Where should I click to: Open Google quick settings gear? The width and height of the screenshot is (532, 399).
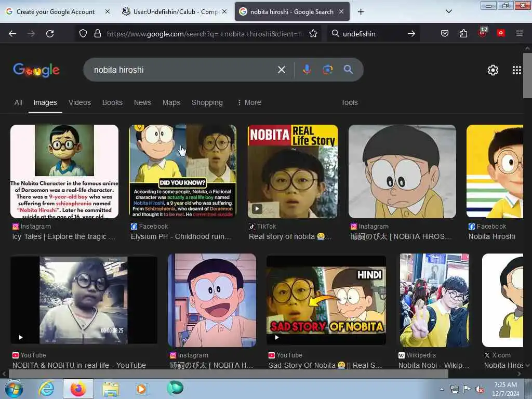[493, 70]
